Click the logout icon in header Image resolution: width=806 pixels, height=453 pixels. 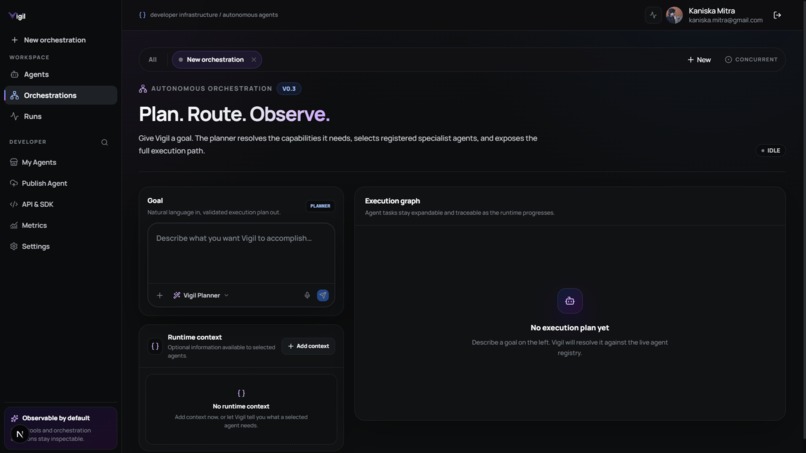coord(777,15)
